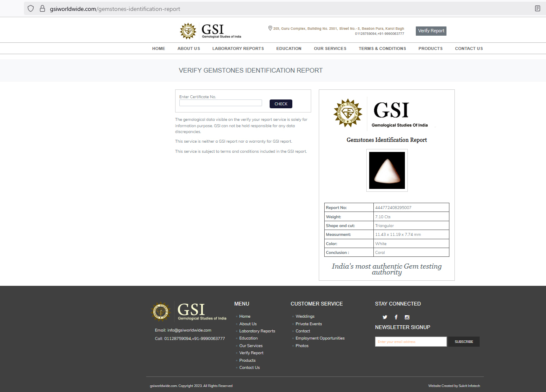Click the info@gsiworldwide.com email link
Image resolution: width=546 pixels, height=392 pixels.
click(x=189, y=330)
